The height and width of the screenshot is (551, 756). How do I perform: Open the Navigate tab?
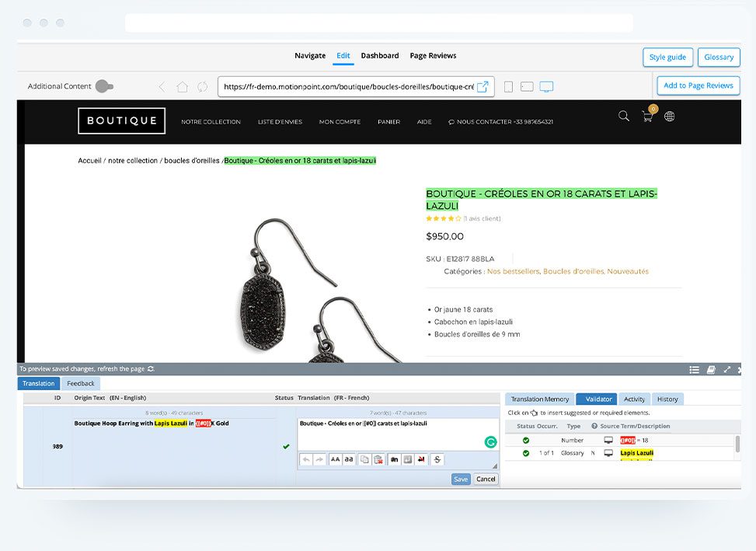click(310, 55)
